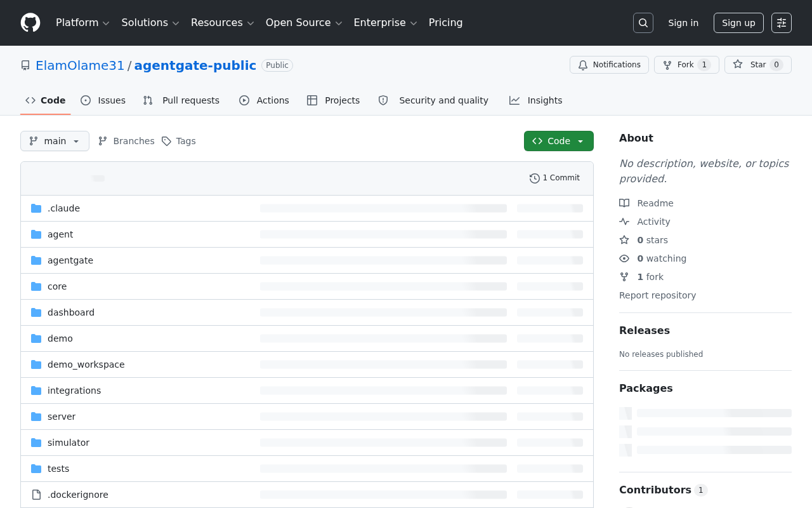Click the Sign up button
This screenshot has width=812, height=508.
click(x=738, y=23)
